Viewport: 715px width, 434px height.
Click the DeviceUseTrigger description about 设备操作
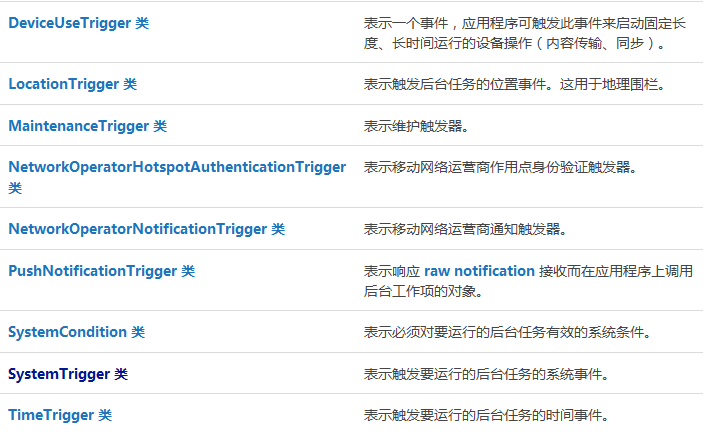pyautogui.click(x=524, y=33)
